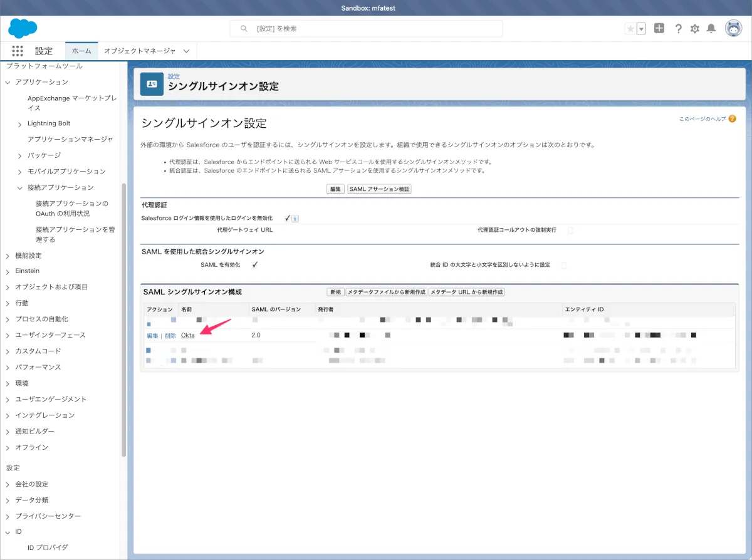Open the Okta SSO configuration link
This screenshot has height=560, width=752.
[x=187, y=336]
